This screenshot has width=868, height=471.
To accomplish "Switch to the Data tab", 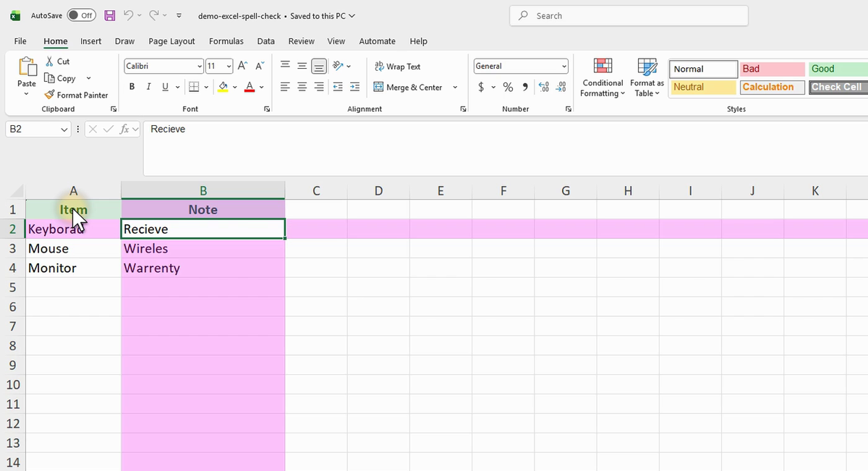I will click(x=265, y=41).
